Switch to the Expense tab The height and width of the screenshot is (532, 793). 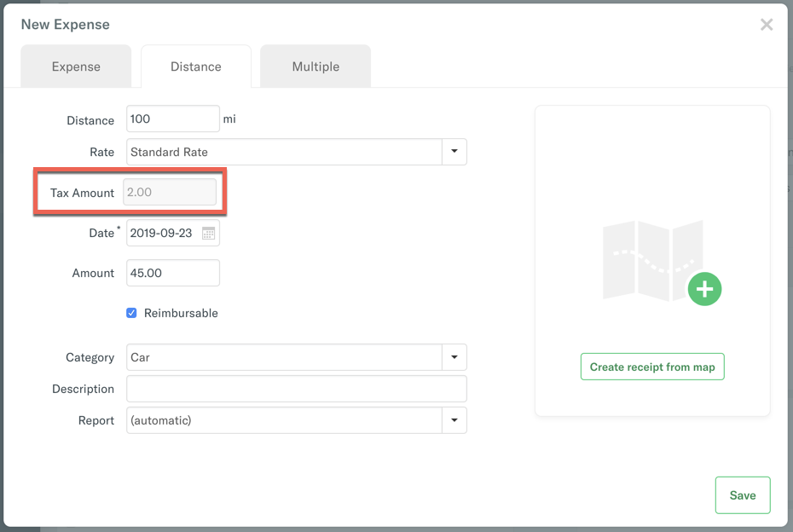(x=76, y=66)
